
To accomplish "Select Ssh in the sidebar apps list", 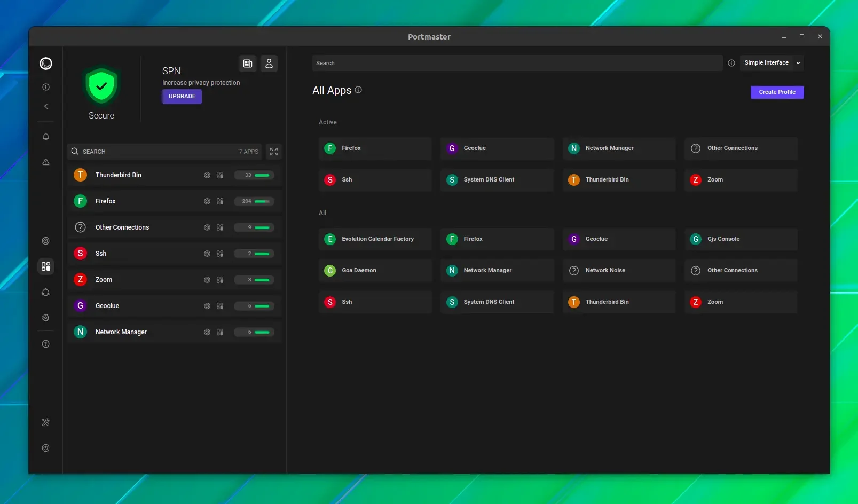I will [175, 254].
